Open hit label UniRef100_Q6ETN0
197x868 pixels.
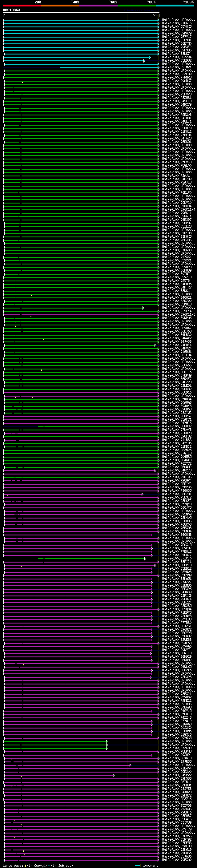pyautogui.click(x=177, y=43)
